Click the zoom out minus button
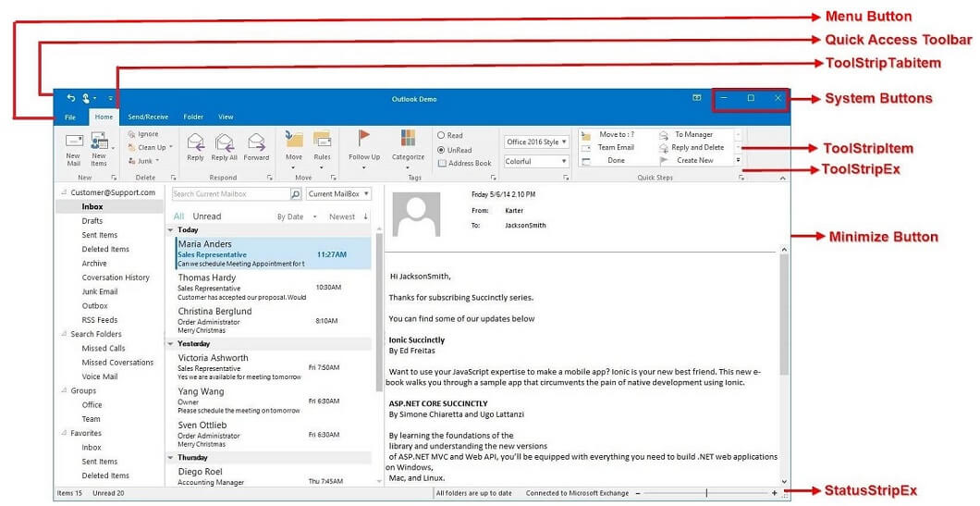The width and height of the screenshot is (980, 506). coord(638,493)
